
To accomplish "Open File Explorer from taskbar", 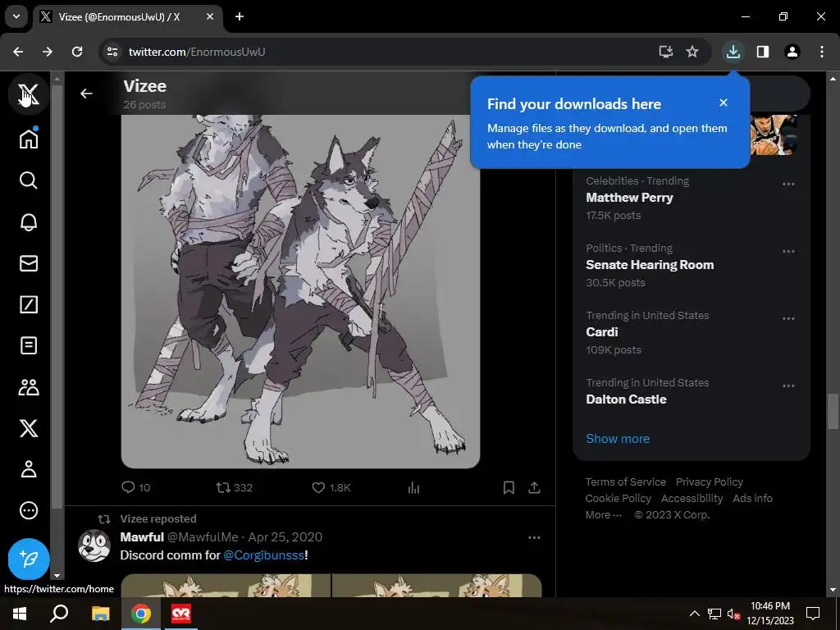I will (x=100, y=614).
